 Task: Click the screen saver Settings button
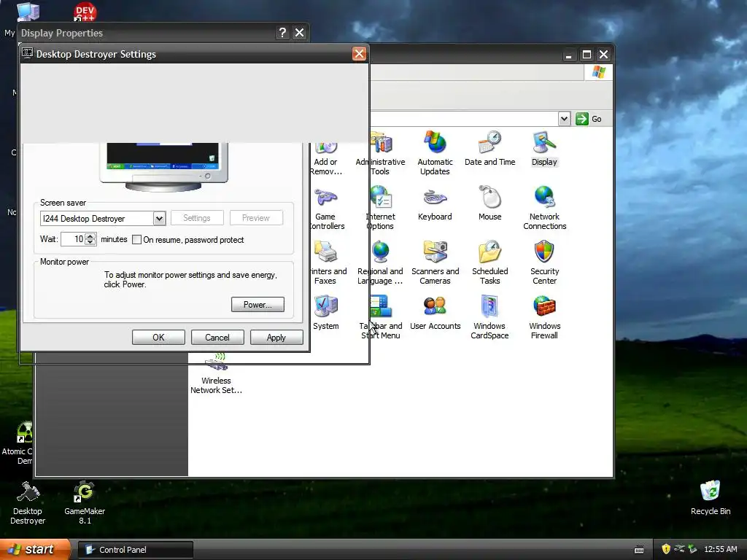click(197, 218)
